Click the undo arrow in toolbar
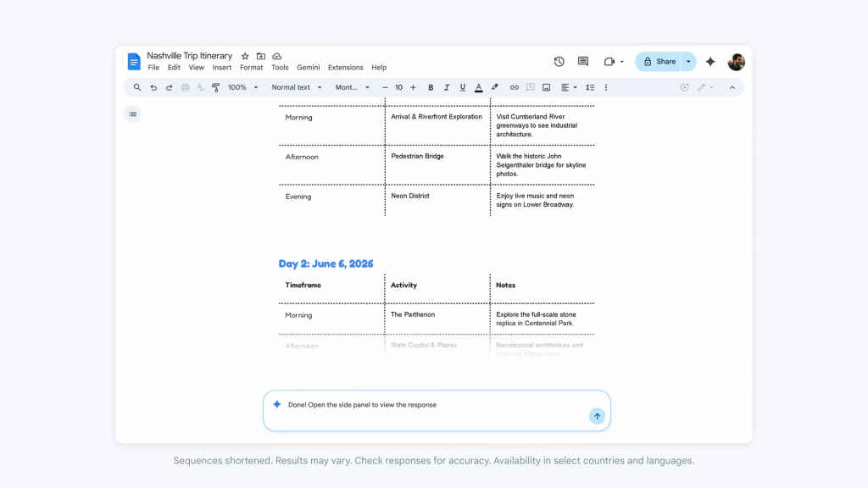This screenshot has width=868, height=488. (153, 87)
